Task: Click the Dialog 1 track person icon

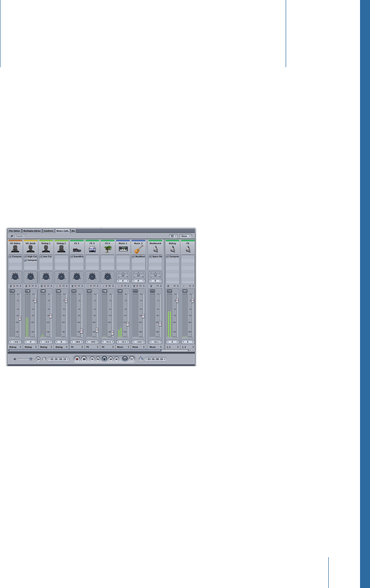Action: [x=46, y=249]
